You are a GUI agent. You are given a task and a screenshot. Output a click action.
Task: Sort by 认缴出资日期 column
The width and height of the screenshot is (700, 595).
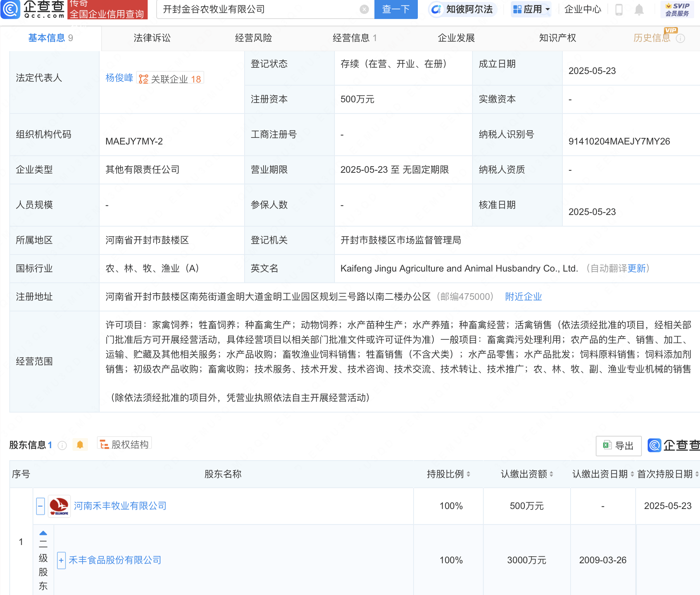632,474
